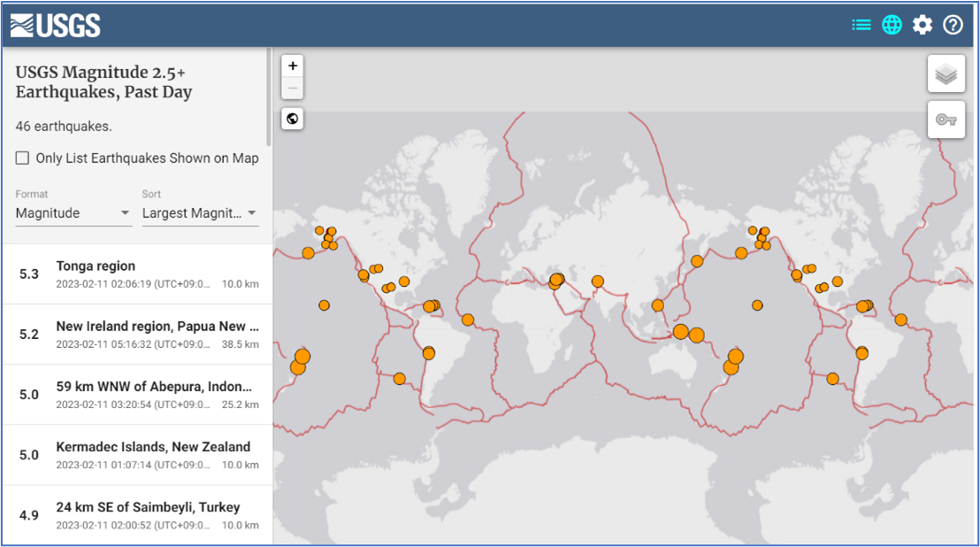The image size is (980, 547).
Task: Open the map layers stack button
Action: click(946, 73)
